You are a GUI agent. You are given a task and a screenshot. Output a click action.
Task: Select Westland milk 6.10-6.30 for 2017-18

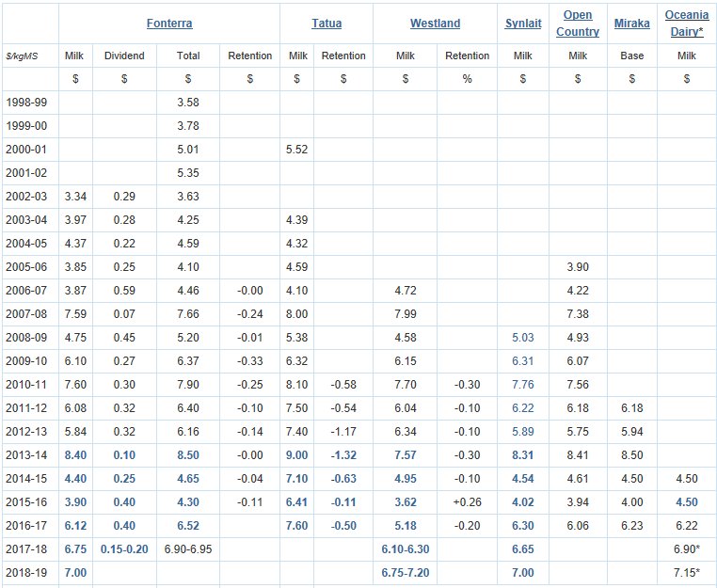point(406,549)
